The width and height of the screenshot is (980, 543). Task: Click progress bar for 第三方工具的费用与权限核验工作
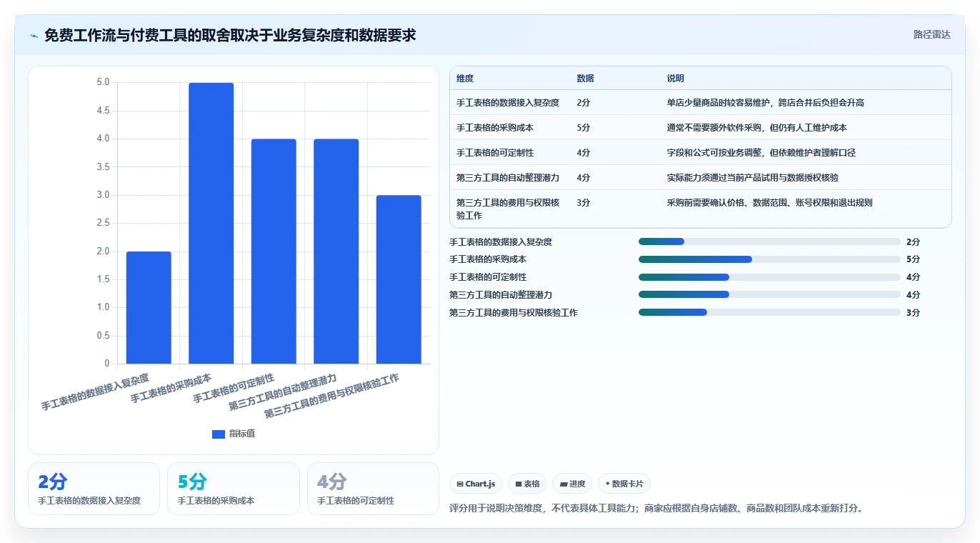[x=769, y=312]
